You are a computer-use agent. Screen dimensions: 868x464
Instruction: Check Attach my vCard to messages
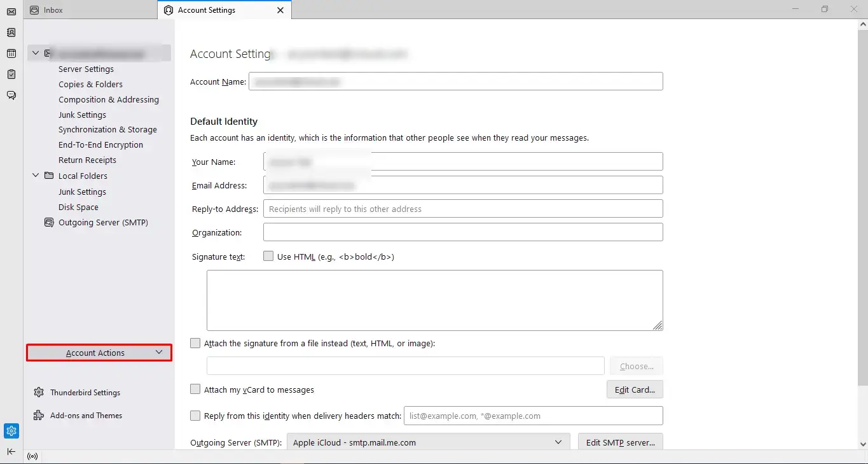pyautogui.click(x=195, y=389)
